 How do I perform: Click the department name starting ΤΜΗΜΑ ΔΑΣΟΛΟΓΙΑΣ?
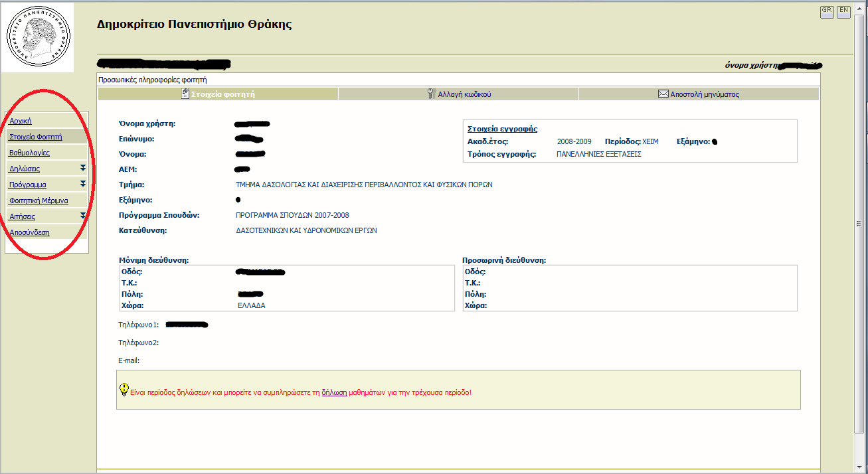click(364, 185)
